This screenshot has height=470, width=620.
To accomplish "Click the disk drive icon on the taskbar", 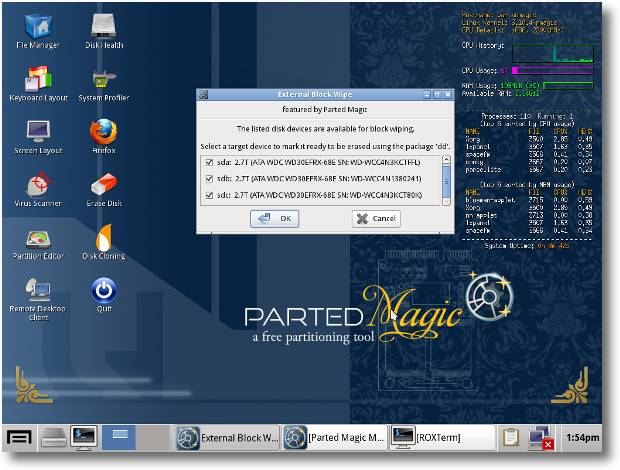I will (54, 438).
